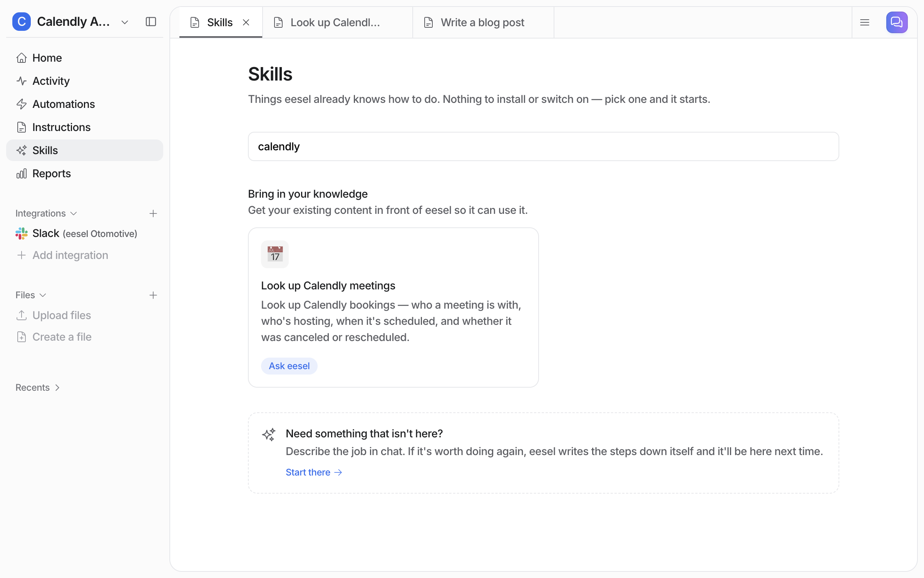Select Skills in the sidebar
The width and height of the screenshot is (924, 578).
click(x=85, y=150)
